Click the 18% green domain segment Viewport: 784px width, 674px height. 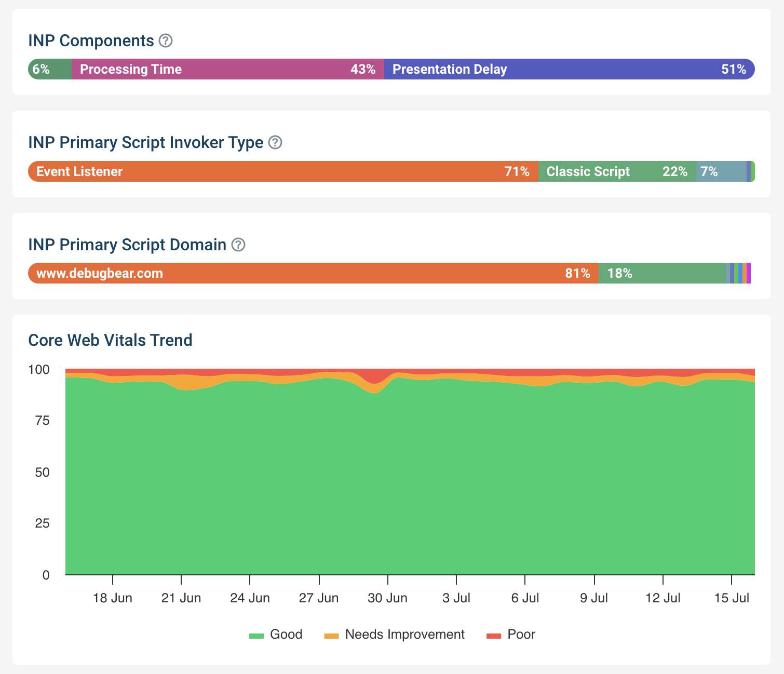663,273
